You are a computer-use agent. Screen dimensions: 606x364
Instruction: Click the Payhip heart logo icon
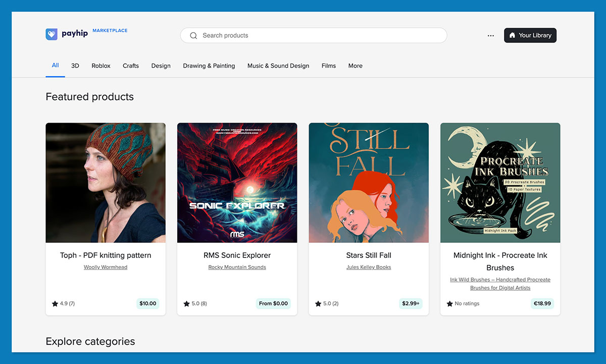point(52,34)
